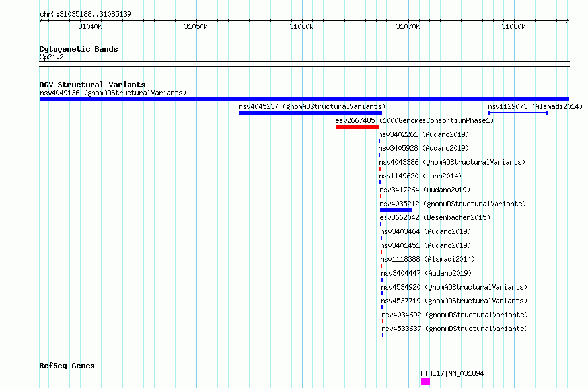
Task: Click the 31080k ruler tick label
Action: (x=513, y=26)
